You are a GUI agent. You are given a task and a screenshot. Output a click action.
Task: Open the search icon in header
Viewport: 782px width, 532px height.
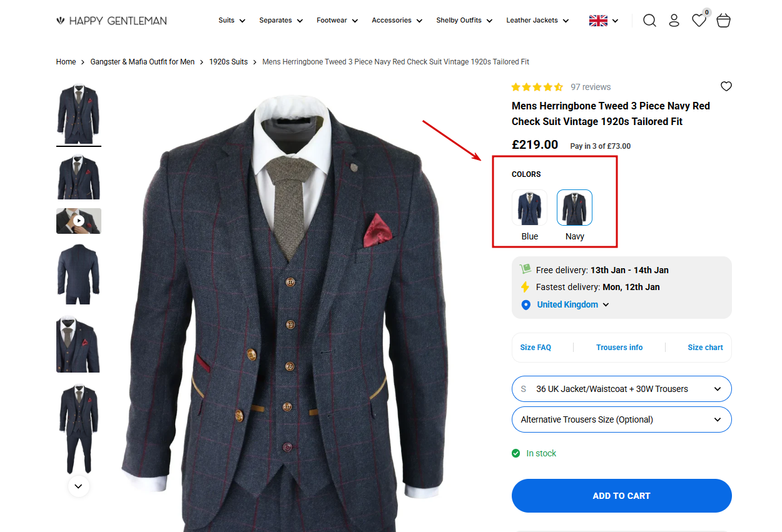tap(649, 21)
